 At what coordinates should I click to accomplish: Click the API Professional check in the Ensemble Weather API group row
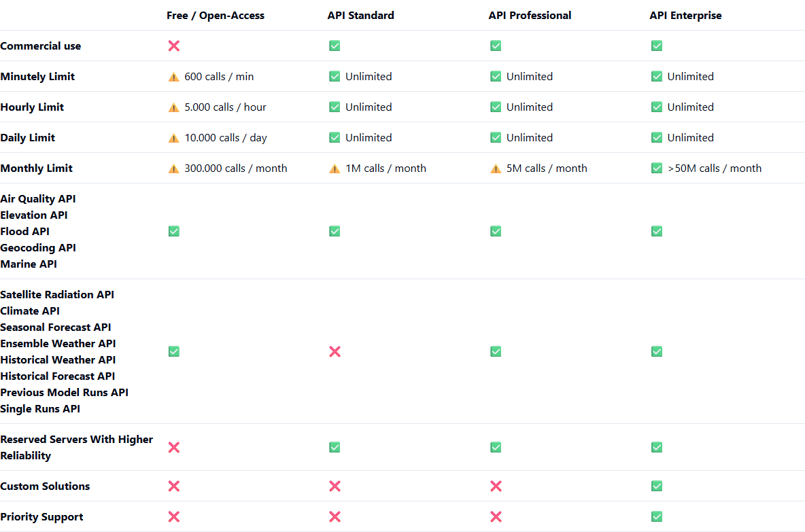pos(496,351)
